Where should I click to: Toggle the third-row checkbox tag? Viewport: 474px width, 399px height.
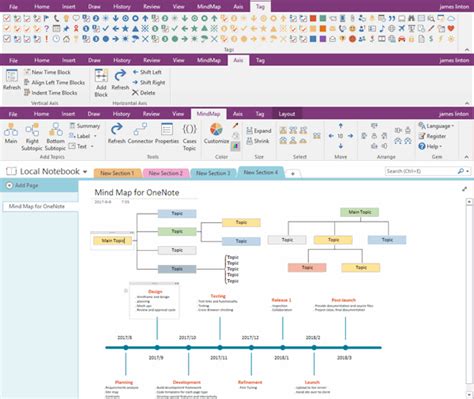[x=7, y=39]
